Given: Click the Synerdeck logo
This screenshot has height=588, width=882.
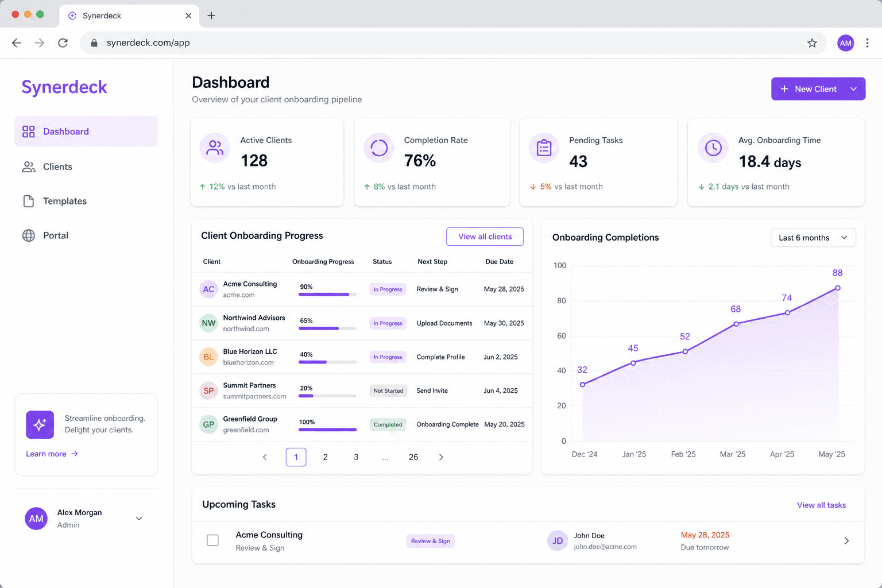Looking at the screenshot, I should click(x=64, y=87).
